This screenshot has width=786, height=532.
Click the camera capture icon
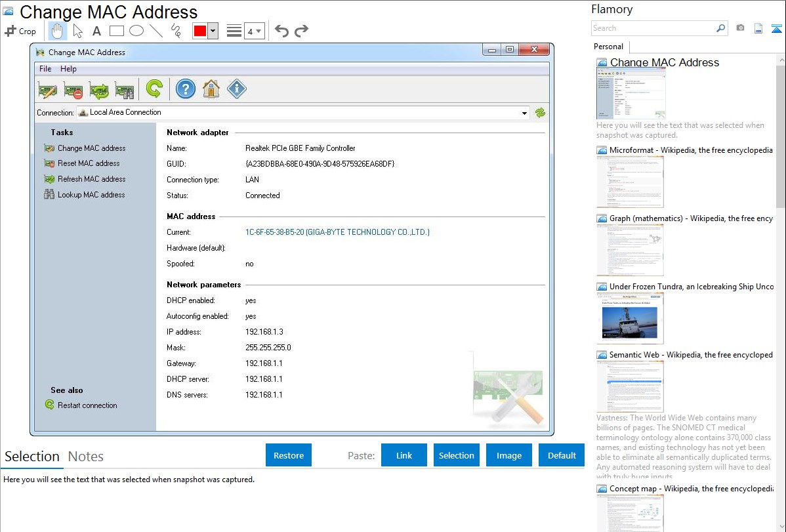pyautogui.click(x=740, y=28)
